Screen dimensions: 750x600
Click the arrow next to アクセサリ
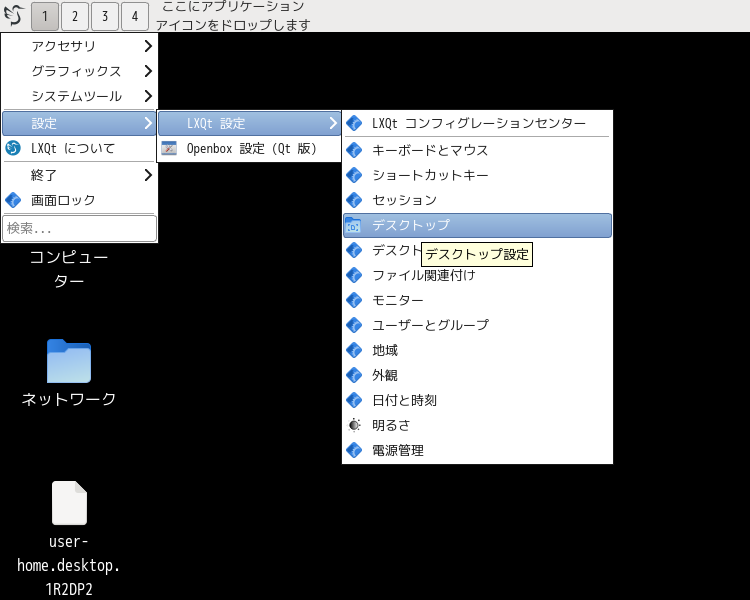coord(148,46)
